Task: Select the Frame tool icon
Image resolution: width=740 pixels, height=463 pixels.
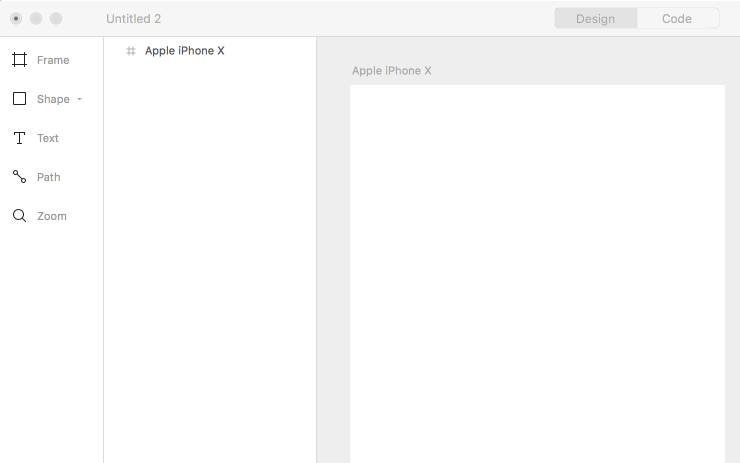Action: tap(19, 60)
